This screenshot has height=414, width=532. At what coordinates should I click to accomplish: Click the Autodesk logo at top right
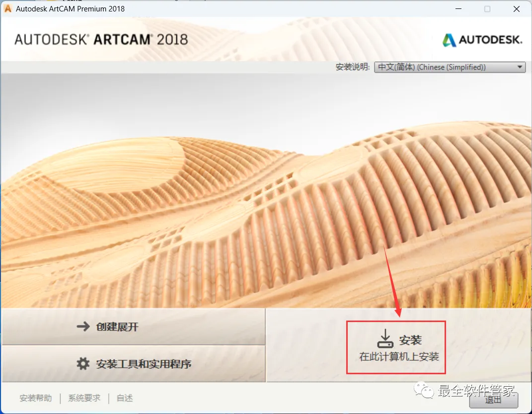(x=482, y=40)
